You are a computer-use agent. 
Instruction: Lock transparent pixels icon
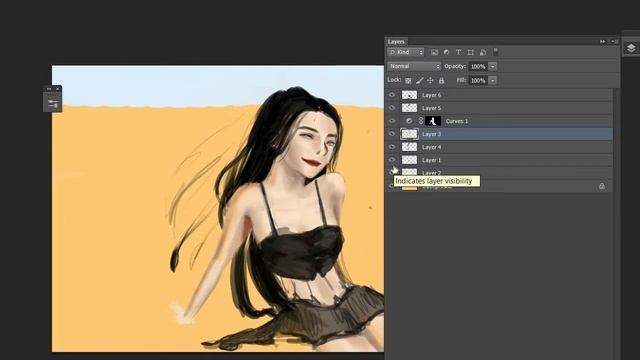point(408,80)
